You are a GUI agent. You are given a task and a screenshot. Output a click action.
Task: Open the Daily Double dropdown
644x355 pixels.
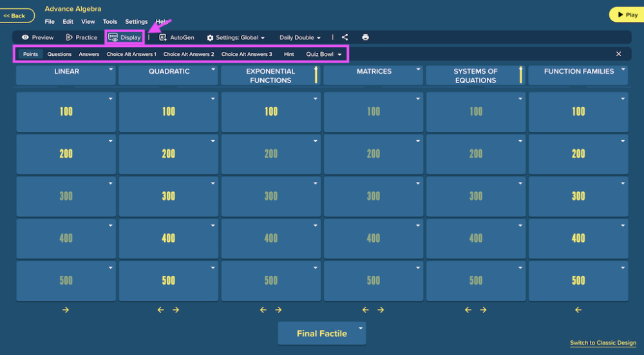tap(300, 37)
